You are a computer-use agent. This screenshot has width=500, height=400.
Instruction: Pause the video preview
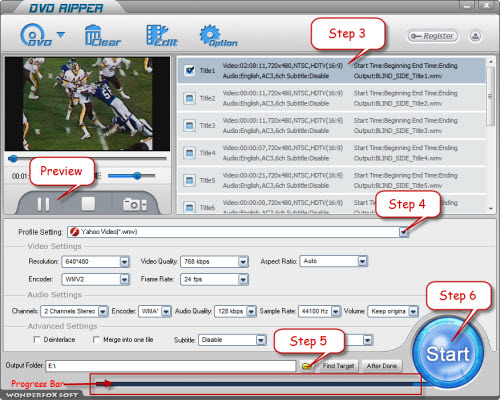[43, 204]
